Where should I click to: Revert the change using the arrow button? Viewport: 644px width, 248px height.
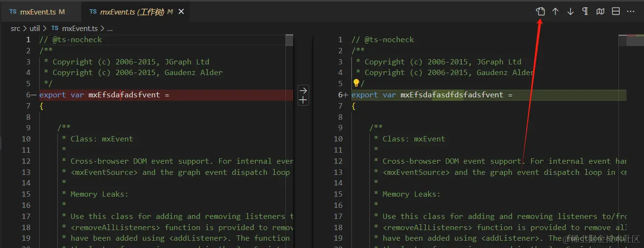click(x=303, y=90)
